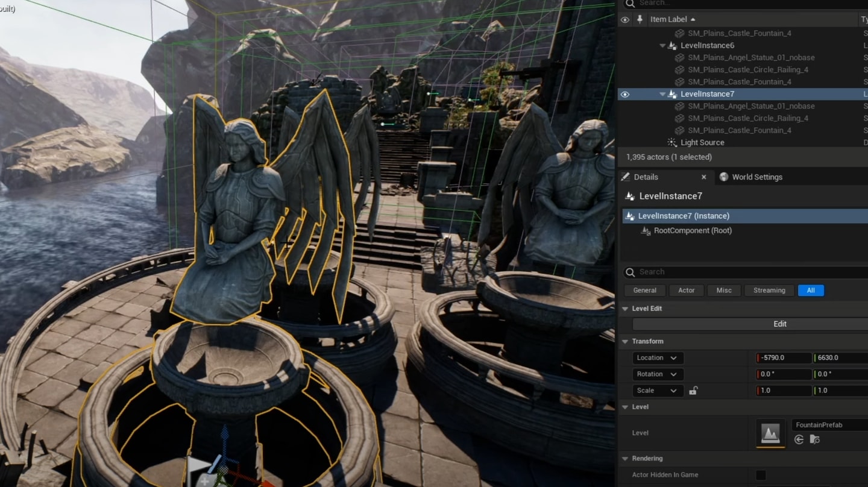Toggle visibility eye for LevelInstance7
The height and width of the screenshot is (487, 868).
pyautogui.click(x=625, y=94)
